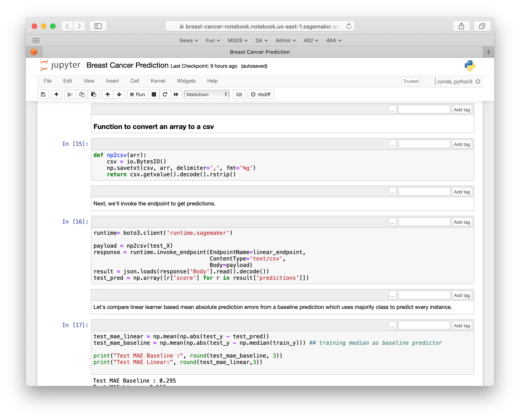Paste cells below icon

94,94
